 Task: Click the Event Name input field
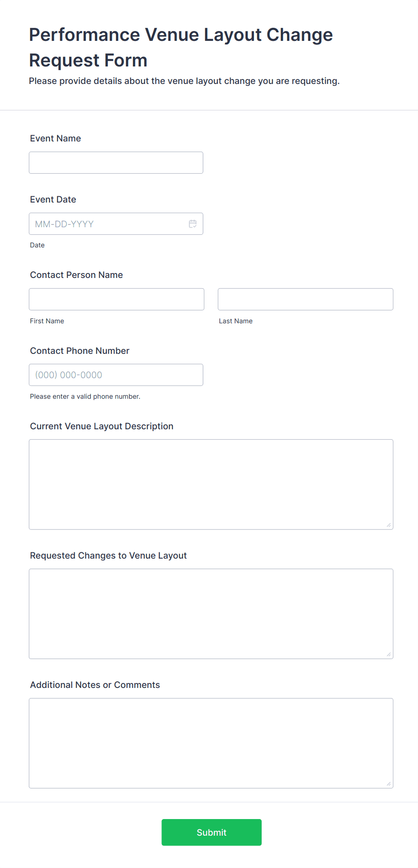pyautogui.click(x=116, y=162)
